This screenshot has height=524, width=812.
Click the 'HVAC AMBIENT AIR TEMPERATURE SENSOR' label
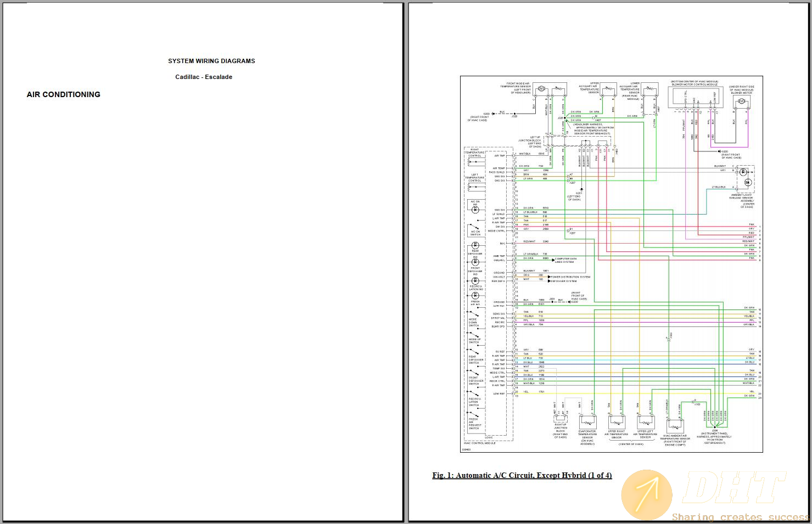click(x=675, y=438)
